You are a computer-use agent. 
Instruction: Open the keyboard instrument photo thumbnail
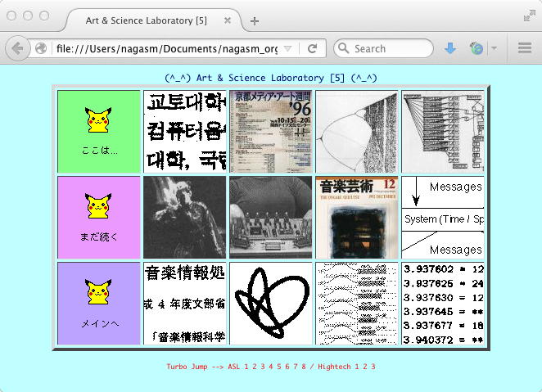click(271, 218)
